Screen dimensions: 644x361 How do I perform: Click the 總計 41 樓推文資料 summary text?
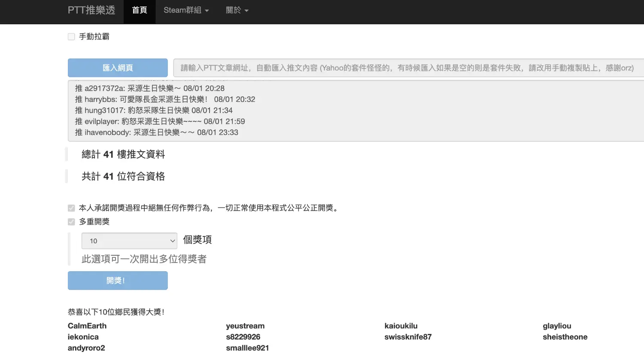[x=123, y=155]
